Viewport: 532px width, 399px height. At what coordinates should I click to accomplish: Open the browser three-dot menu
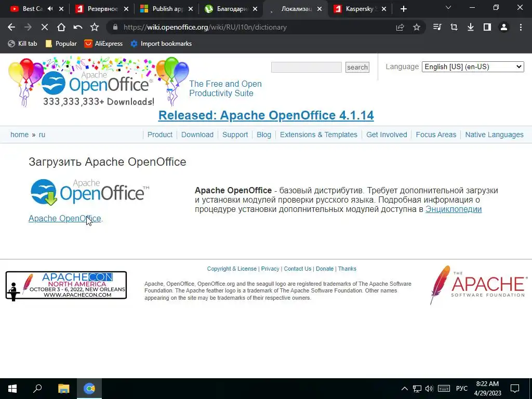tap(521, 27)
